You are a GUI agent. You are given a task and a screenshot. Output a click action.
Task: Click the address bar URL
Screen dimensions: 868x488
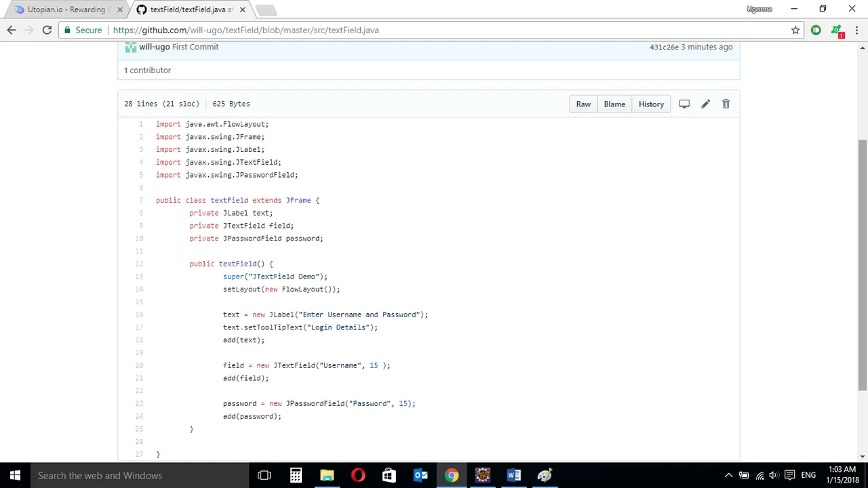click(245, 30)
